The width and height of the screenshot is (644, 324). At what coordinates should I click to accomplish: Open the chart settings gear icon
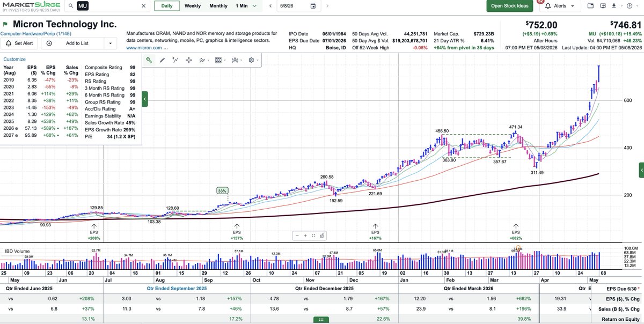click(251, 60)
